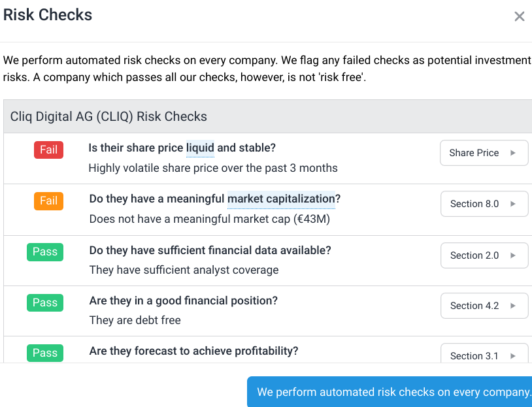The width and height of the screenshot is (532, 407).
Task: Open the Share Price section button
Action: pos(484,153)
